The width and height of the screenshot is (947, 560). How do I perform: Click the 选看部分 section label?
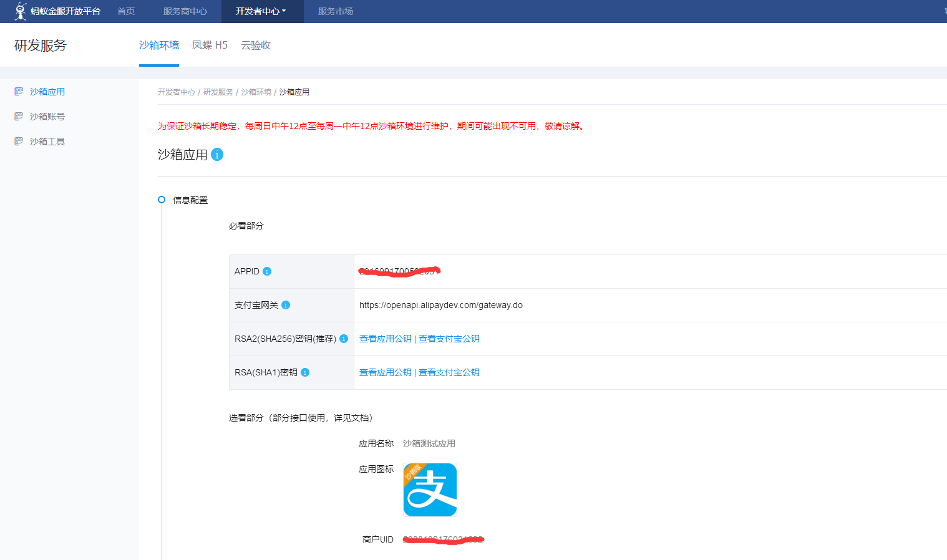(301, 418)
